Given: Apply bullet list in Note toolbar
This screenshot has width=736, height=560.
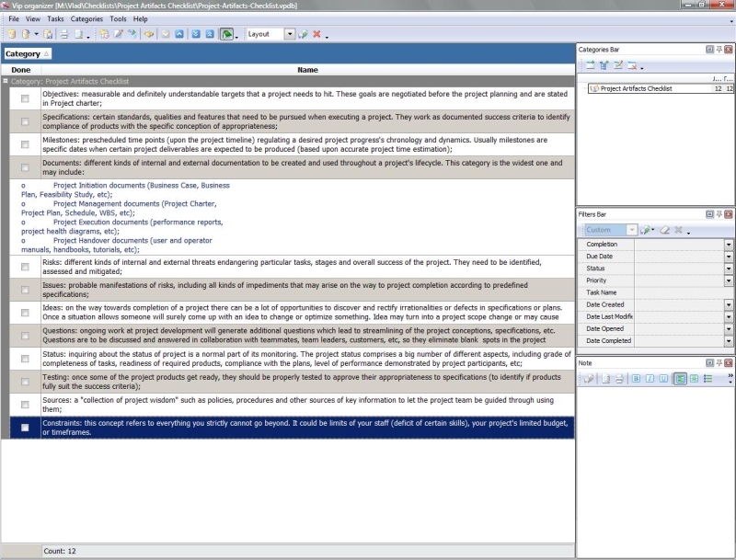Looking at the screenshot, I should click(x=707, y=378).
